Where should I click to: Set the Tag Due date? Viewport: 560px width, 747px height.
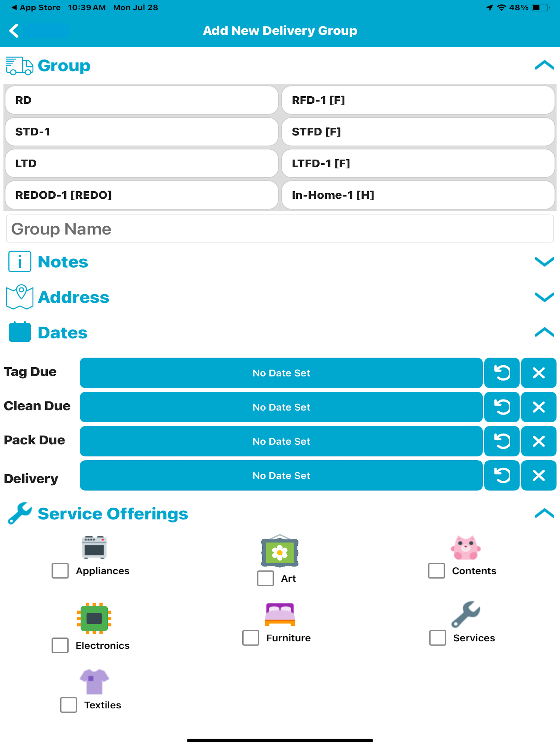[281, 373]
